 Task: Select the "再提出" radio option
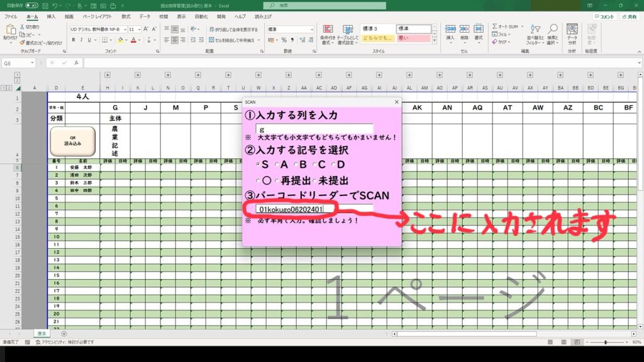click(277, 180)
